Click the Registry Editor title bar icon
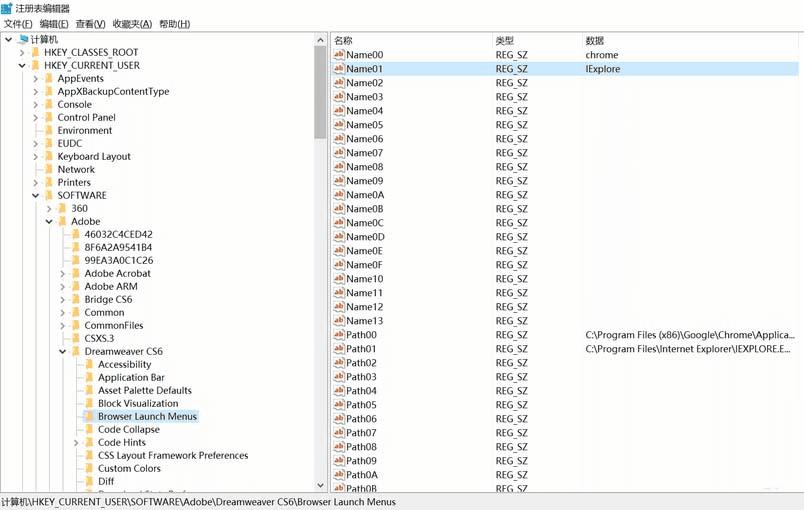The image size is (804, 510). [7, 8]
